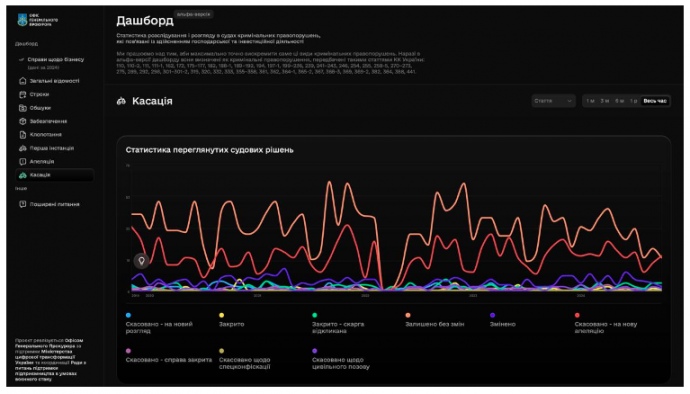Click the icon beside Апеляція
The width and height of the screenshot is (690, 394).
point(23,162)
